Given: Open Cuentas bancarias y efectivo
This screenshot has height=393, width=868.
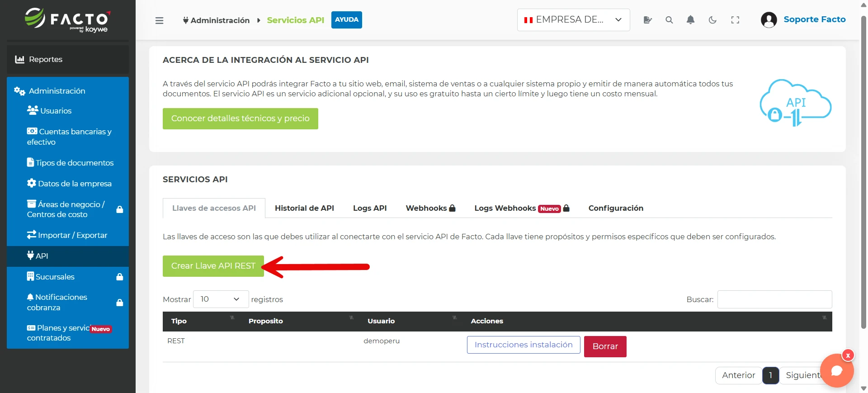Looking at the screenshot, I should (x=68, y=137).
